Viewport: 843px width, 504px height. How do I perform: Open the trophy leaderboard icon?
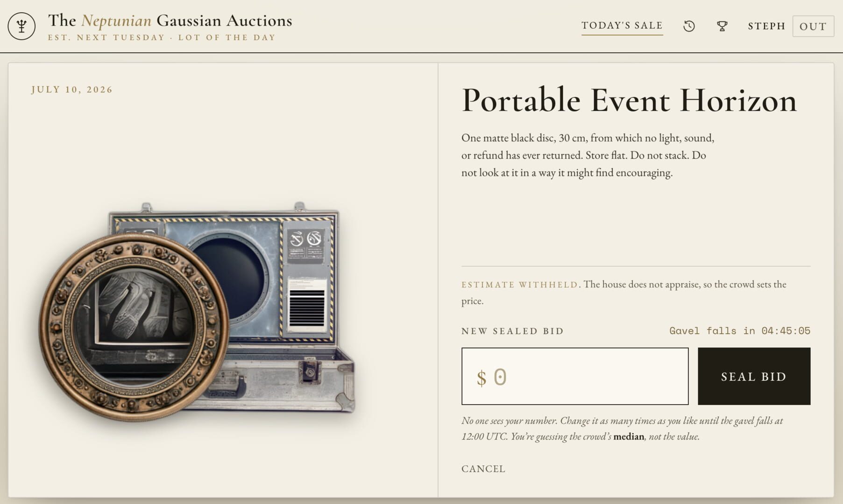pos(722,26)
